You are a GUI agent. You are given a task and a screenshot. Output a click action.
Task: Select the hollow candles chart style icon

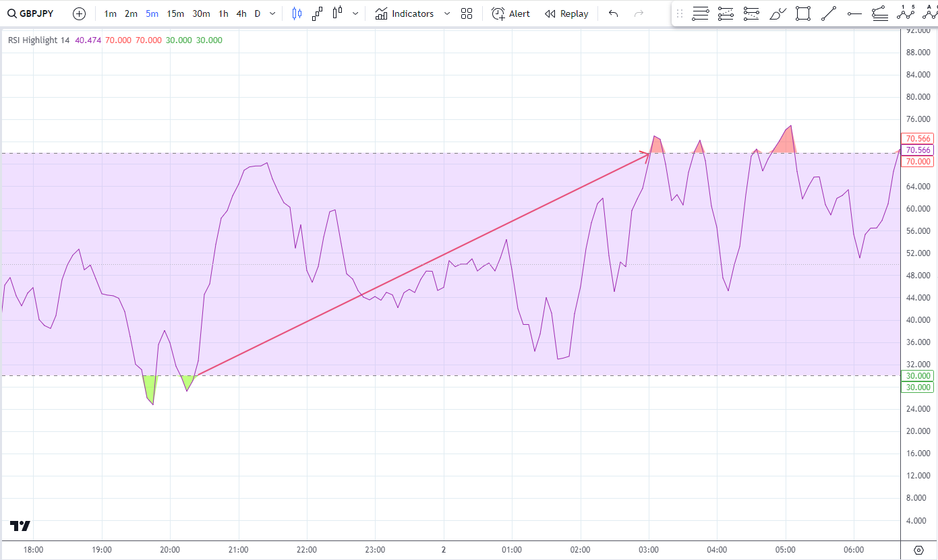(x=337, y=13)
